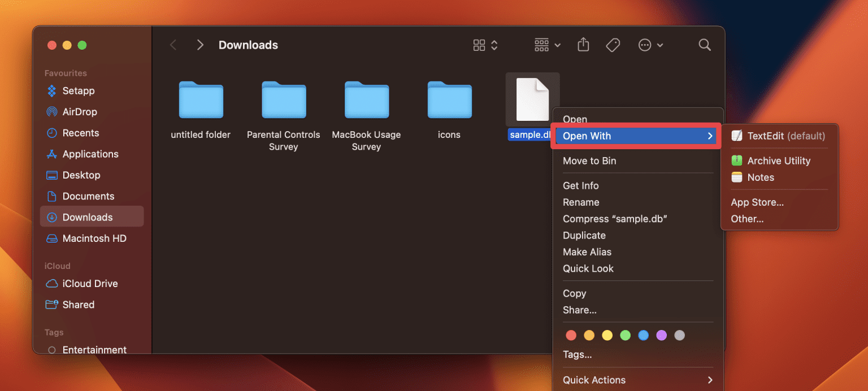The width and height of the screenshot is (868, 391).
Task: Select Notes in the Open With submenu
Action: coord(759,177)
